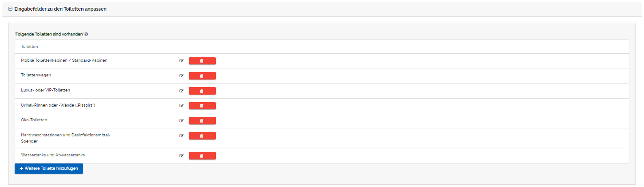Edit the Handwaschstationen und Desinfektionsmittel-Spender entry
The image size is (644, 187).
pyautogui.click(x=181, y=136)
